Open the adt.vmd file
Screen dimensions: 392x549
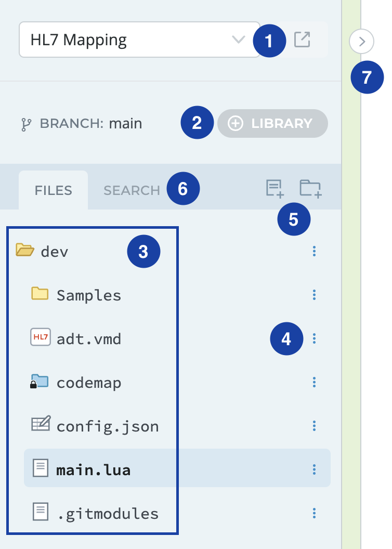coord(88,339)
